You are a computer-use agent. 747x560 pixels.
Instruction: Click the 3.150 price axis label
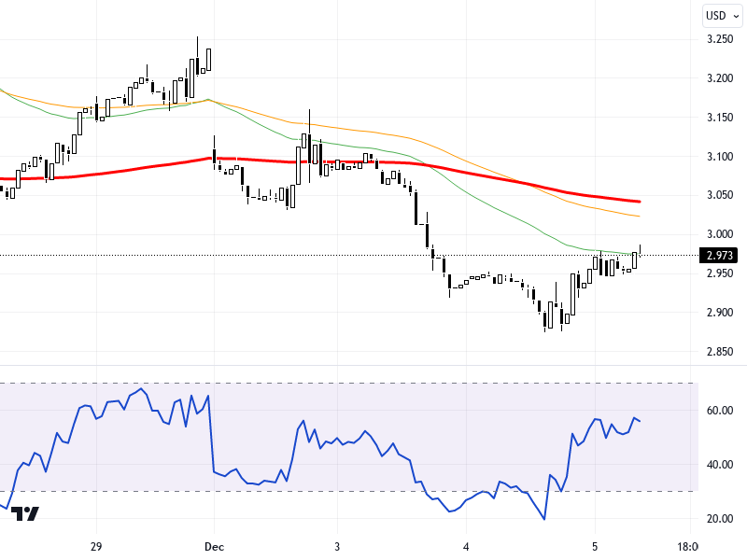click(720, 118)
